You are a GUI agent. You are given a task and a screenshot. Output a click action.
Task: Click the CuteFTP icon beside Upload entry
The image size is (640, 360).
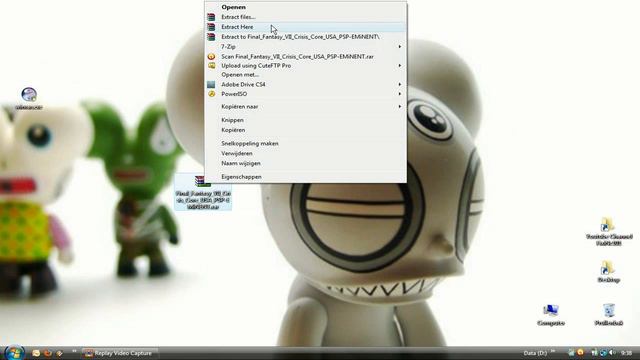tap(211, 65)
